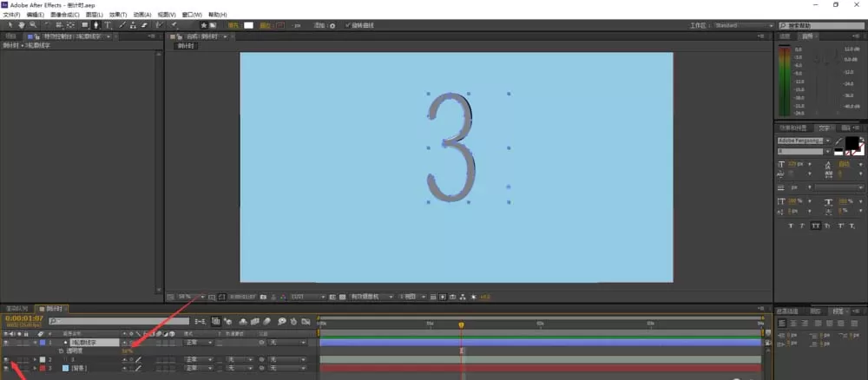The image size is (868, 380).
Task: Click the fill color white swatch in toolbar
Action: tap(248, 25)
